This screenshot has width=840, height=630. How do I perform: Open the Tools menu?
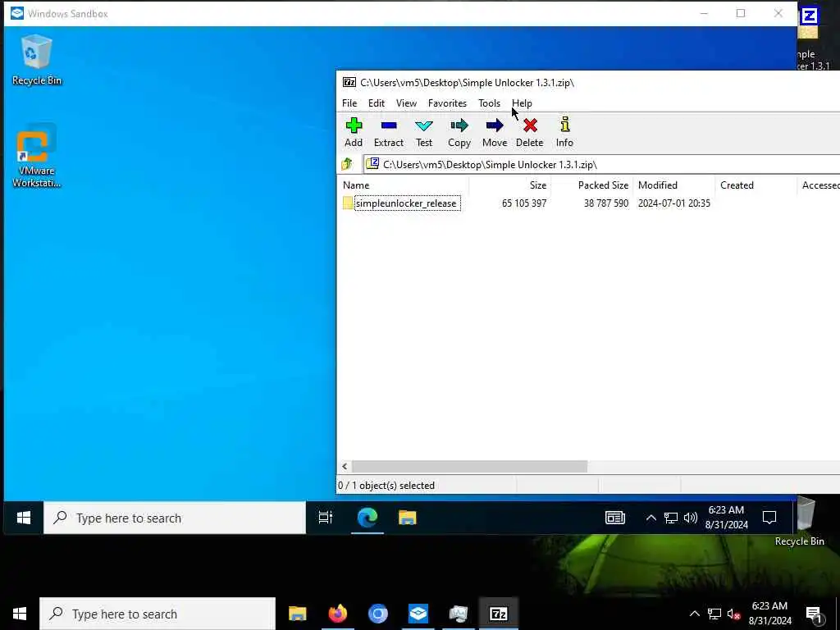[489, 103]
